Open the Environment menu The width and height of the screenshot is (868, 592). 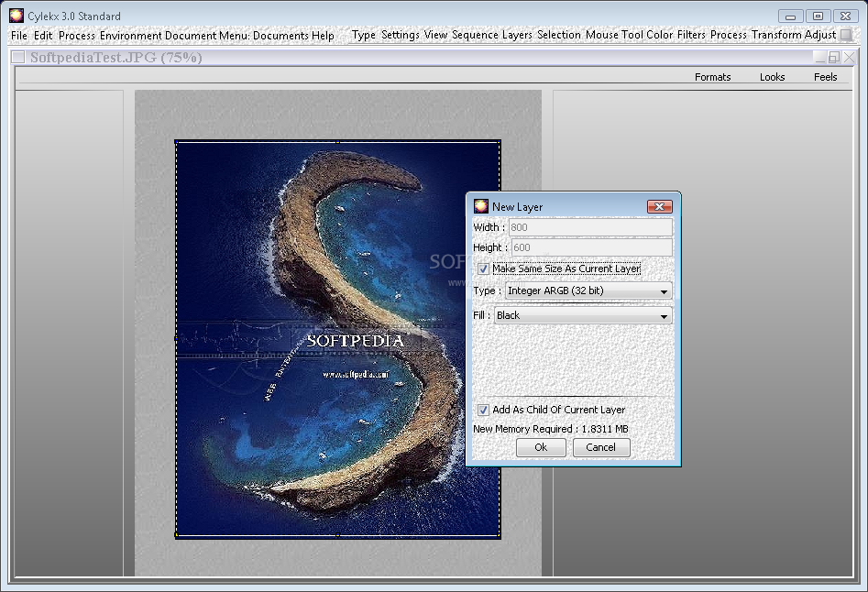(x=131, y=36)
